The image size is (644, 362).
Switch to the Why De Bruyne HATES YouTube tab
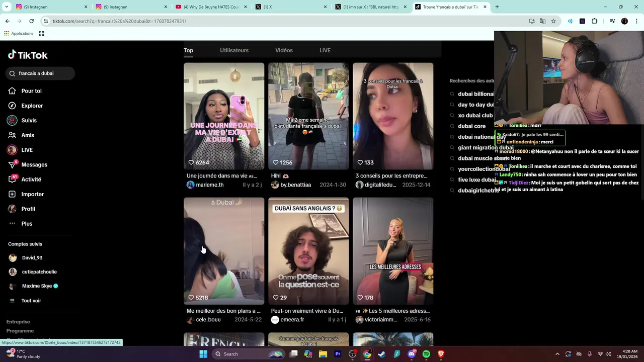[210, 7]
